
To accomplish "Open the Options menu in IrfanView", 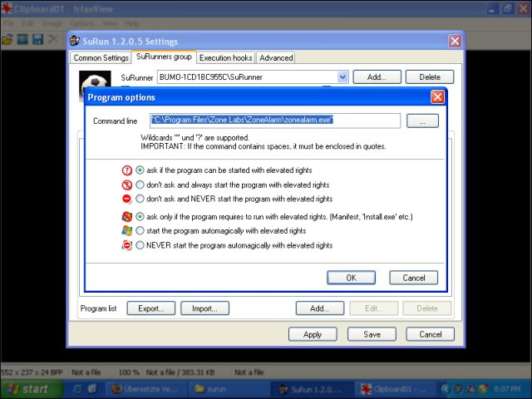I will pyautogui.click(x=82, y=23).
